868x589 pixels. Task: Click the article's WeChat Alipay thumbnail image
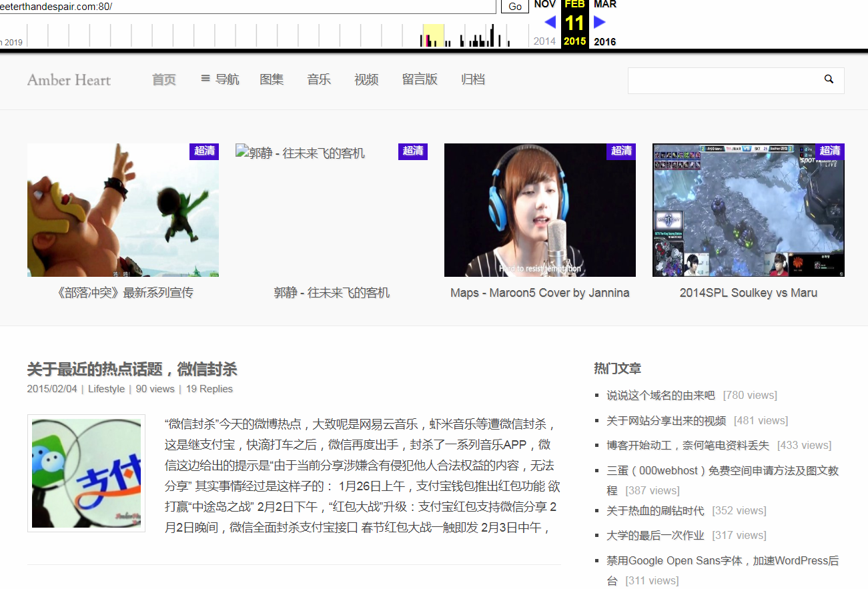86,473
